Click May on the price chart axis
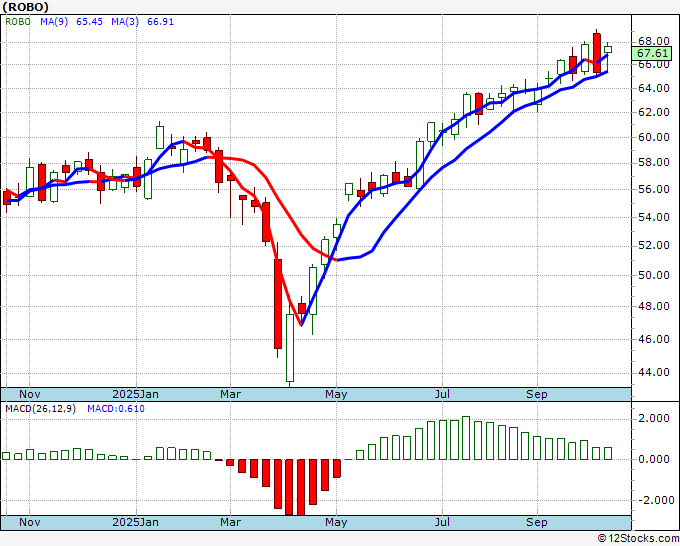 coord(336,394)
